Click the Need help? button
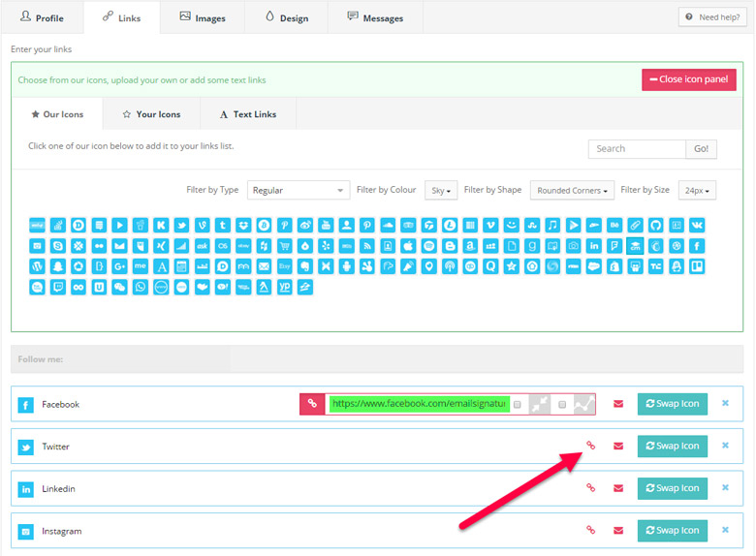756x556 pixels. pyautogui.click(x=712, y=17)
